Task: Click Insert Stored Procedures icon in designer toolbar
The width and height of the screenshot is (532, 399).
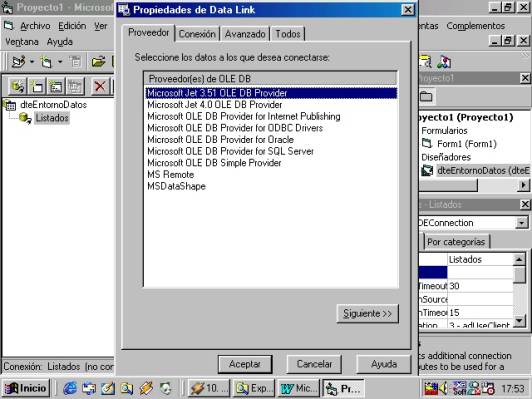Action: point(56,87)
